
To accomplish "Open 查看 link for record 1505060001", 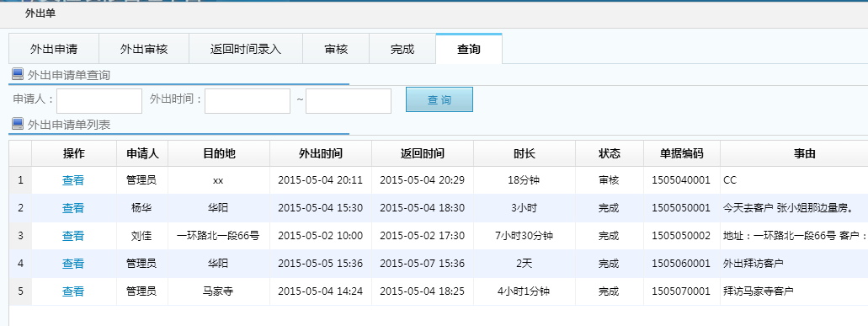I will coord(73,264).
